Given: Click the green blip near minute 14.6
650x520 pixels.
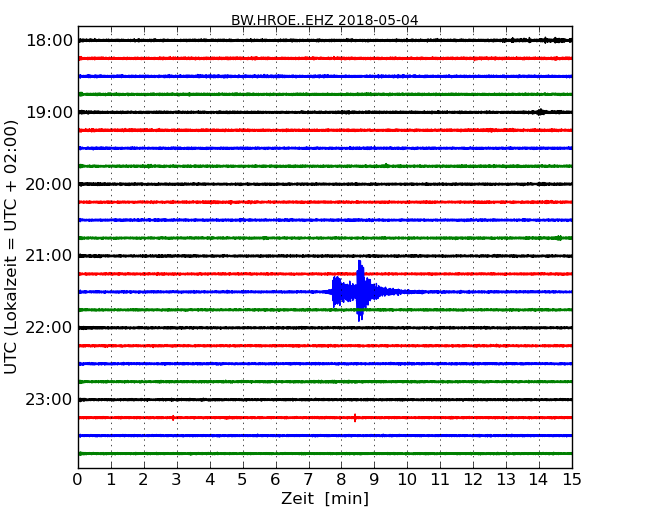Looking at the screenshot, I should 559,238.
